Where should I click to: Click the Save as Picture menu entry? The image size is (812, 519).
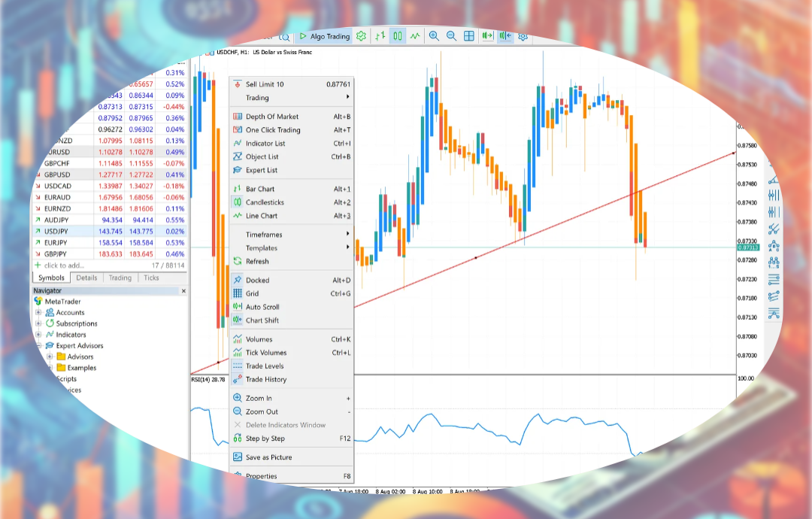(291, 457)
